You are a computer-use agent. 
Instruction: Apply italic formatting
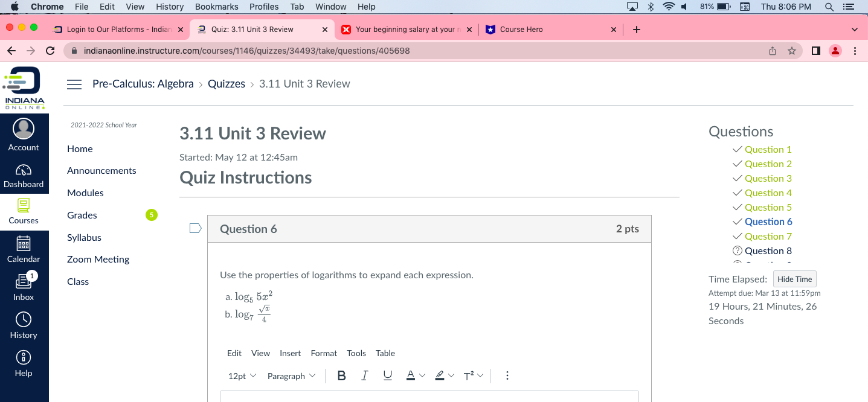[x=364, y=375]
